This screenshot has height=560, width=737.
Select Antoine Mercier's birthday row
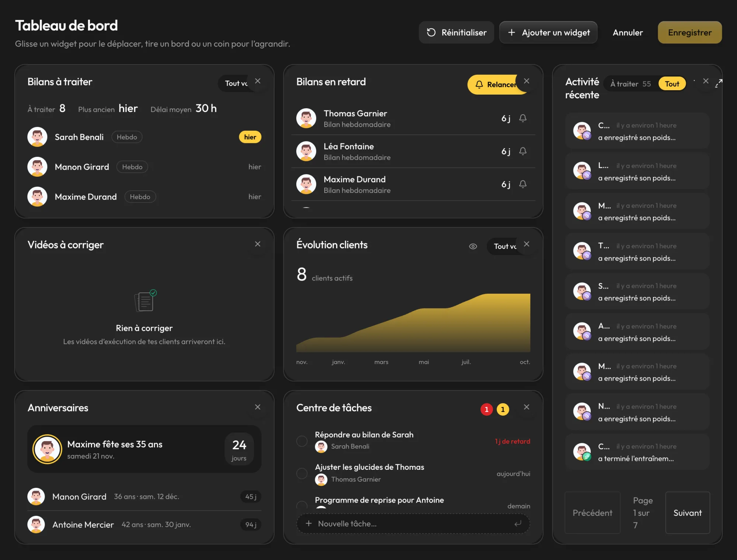[x=144, y=525]
